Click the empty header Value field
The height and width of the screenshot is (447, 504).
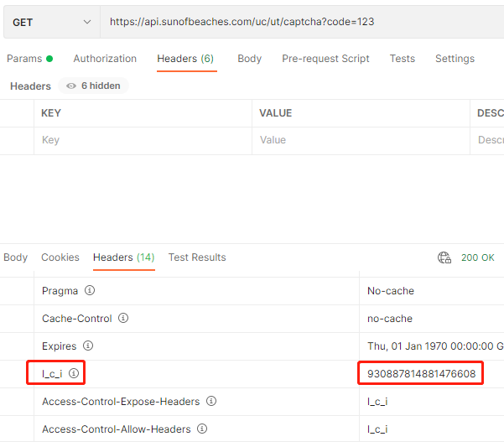click(x=361, y=140)
